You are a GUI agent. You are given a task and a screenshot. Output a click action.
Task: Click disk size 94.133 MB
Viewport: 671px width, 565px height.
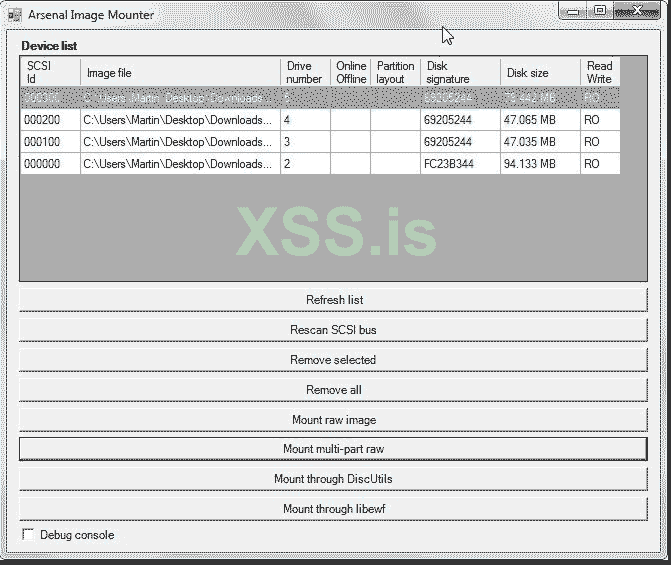540,164
